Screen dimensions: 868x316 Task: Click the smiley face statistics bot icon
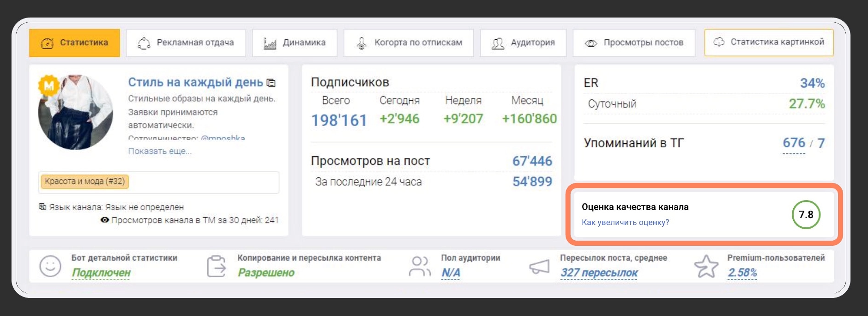(x=50, y=267)
